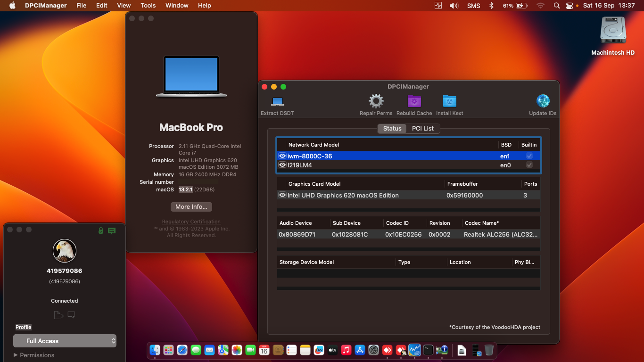Viewport: 644px width, 362px height.
Task: Open Music app from the Dock
Action: point(346,350)
